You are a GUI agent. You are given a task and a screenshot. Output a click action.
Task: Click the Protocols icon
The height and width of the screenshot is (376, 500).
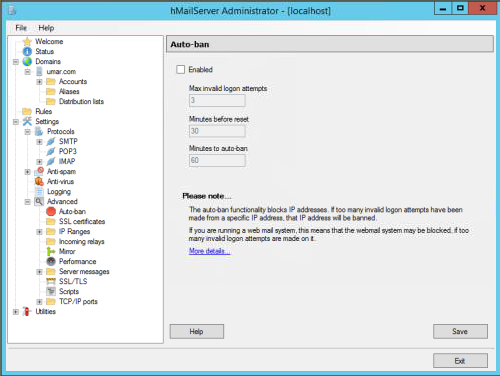tap(39, 132)
